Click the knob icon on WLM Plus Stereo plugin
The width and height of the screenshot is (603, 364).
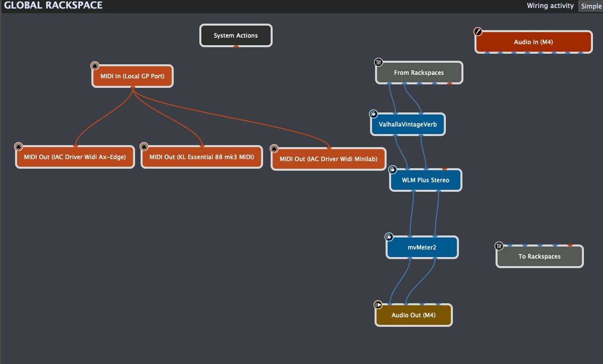tap(393, 170)
